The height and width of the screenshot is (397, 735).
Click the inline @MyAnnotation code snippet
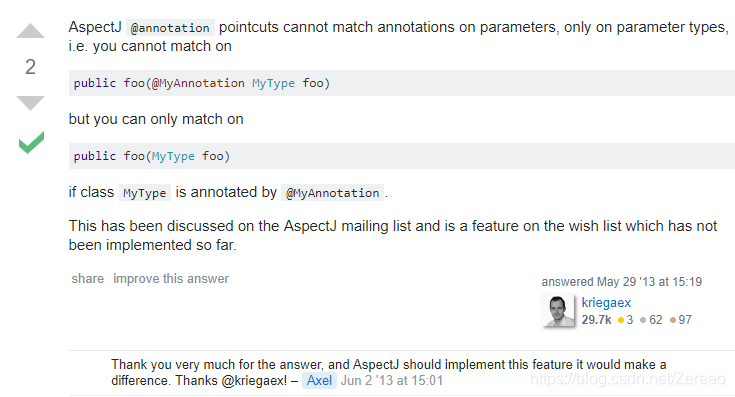point(332,193)
